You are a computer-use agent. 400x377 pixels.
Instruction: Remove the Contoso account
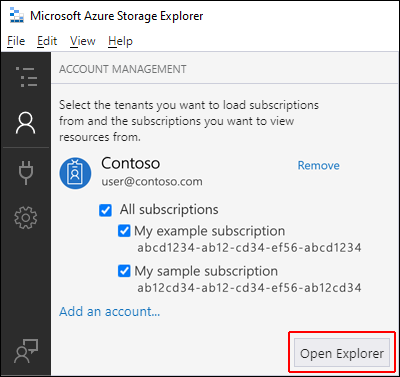point(319,165)
